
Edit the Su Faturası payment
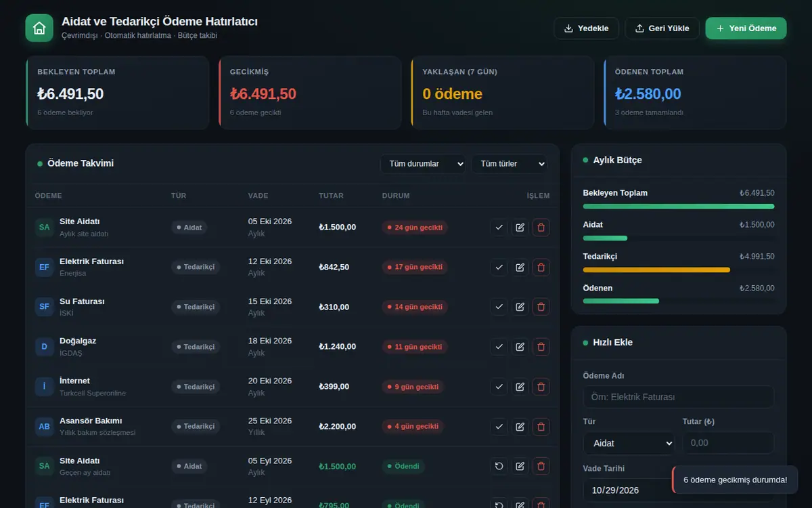tap(520, 308)
